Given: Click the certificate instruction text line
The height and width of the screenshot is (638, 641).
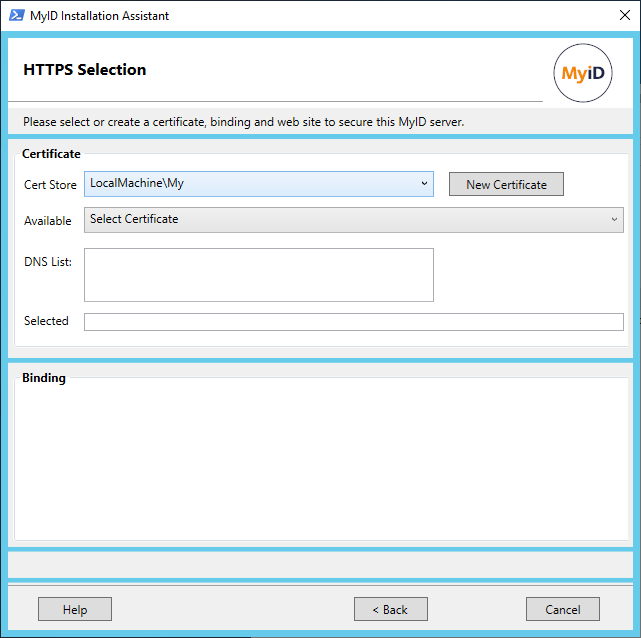Looking at the screenshot, I should pyautogui.click(x=243, y=122).
